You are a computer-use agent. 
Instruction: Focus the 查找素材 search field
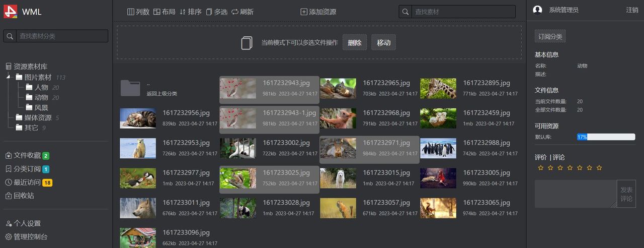coord(463,12)
